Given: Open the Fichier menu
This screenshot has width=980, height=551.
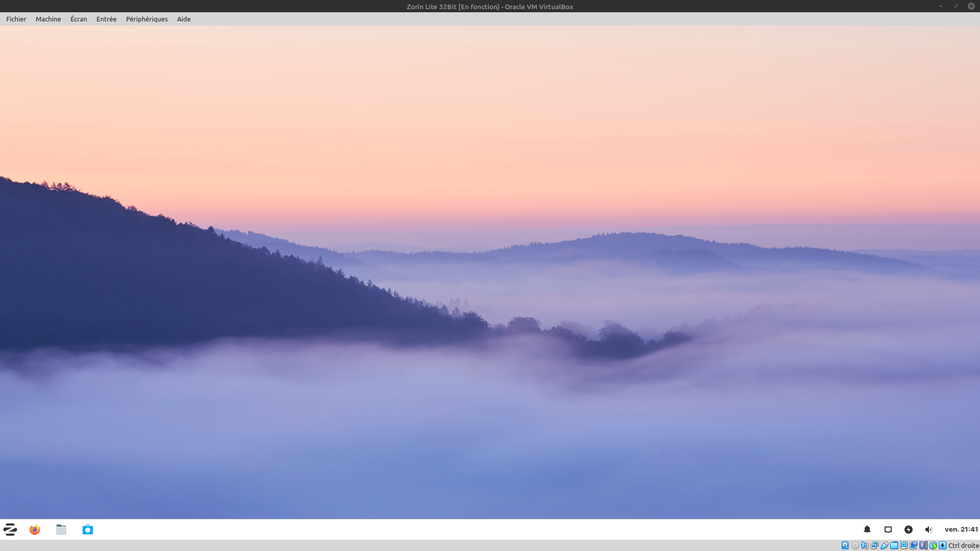Looking at the screenshot, I should tap(16, 19).
